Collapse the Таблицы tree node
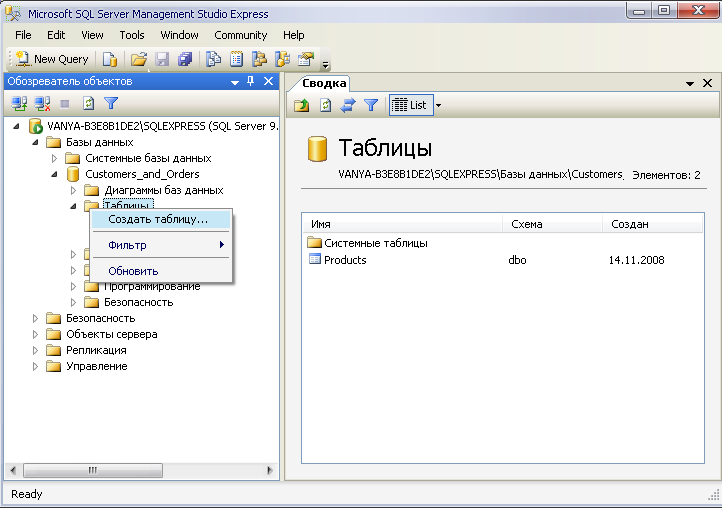This screenshot has width=722, height=510. (73, 206)
